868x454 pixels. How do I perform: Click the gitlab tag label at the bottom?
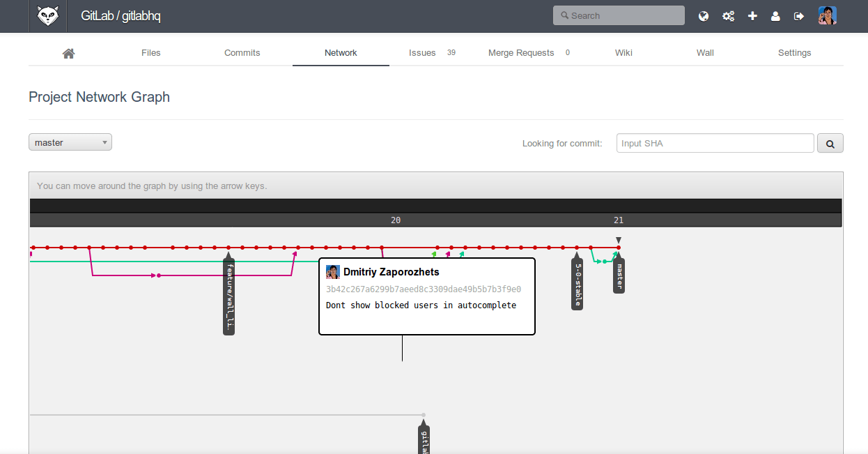tap(424, 439)
